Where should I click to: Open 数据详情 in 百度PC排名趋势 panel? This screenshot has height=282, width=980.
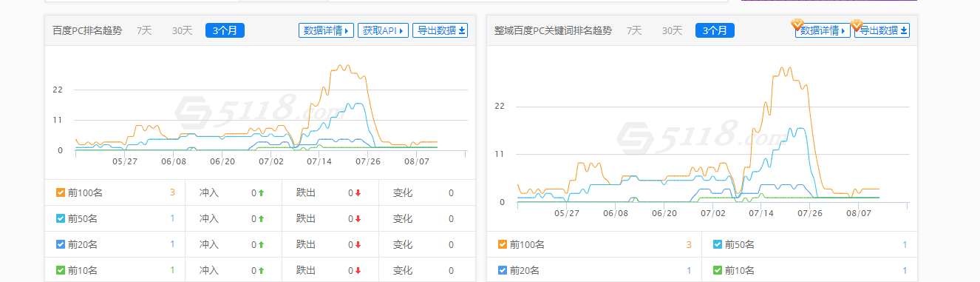click(x=326, y=30)
